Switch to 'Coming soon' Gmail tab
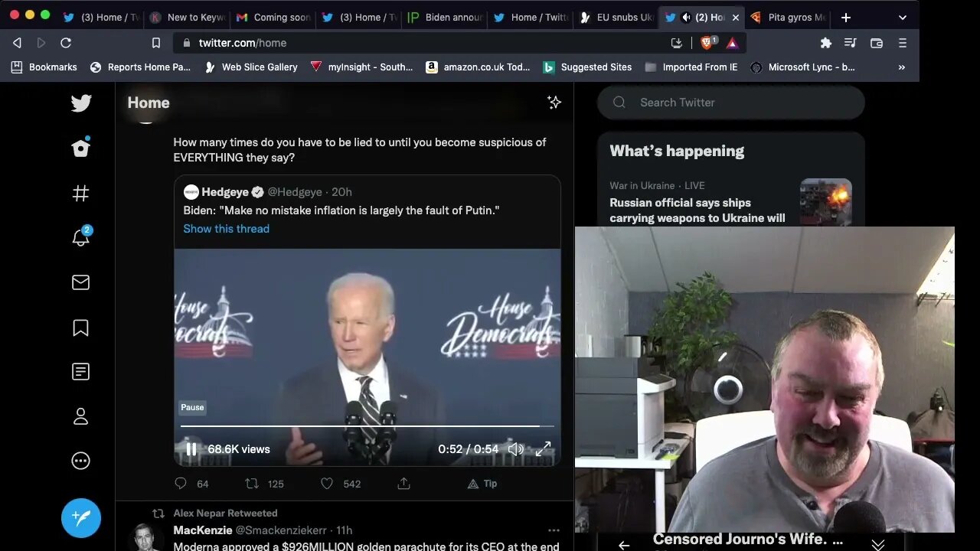Image resolution: width=980 pixels, height=551 pixels. pos(272,17)
